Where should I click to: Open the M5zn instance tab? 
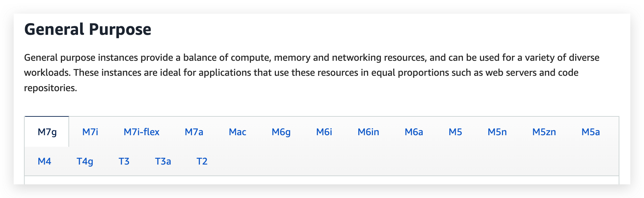pyautogui.click(x=544, y=132)
